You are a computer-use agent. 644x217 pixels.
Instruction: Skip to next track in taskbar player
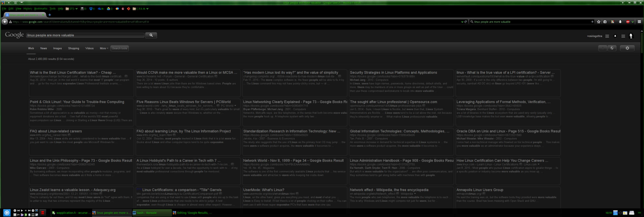point(29,211)
